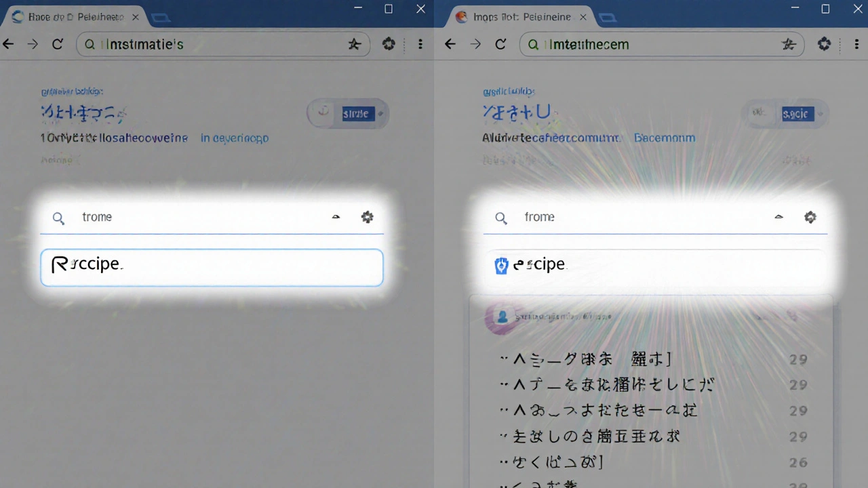This screenshot has width=868, height=488.
Task: Collapse suggestions using the caret in left search field
Action: click(336, 217)
